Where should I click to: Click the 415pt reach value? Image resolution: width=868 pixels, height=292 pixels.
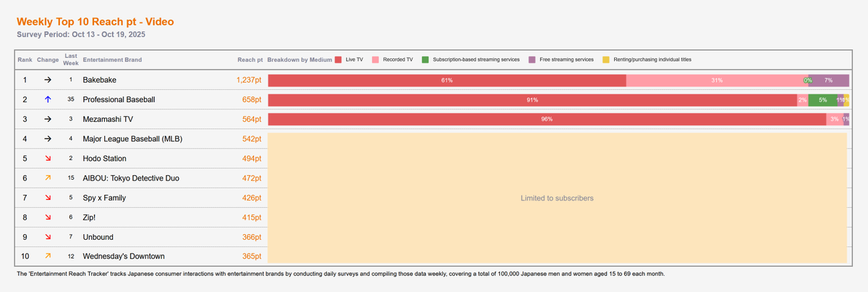coord(251,217)
